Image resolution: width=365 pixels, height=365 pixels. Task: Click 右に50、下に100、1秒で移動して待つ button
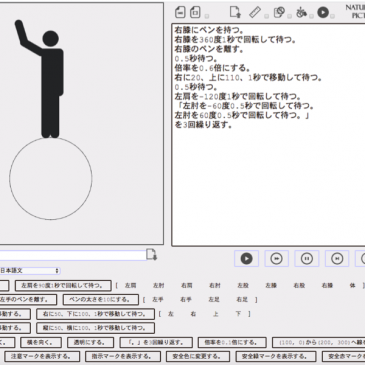95,314
